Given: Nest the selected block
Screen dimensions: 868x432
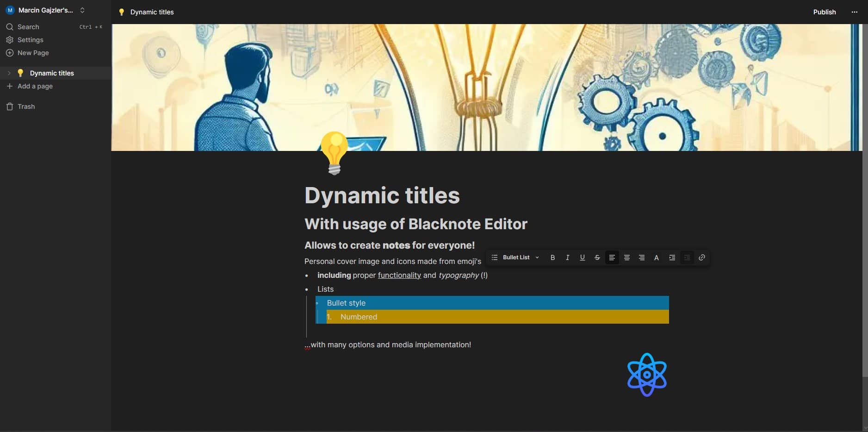Looking at the screenshot, I should coord(672,257).
